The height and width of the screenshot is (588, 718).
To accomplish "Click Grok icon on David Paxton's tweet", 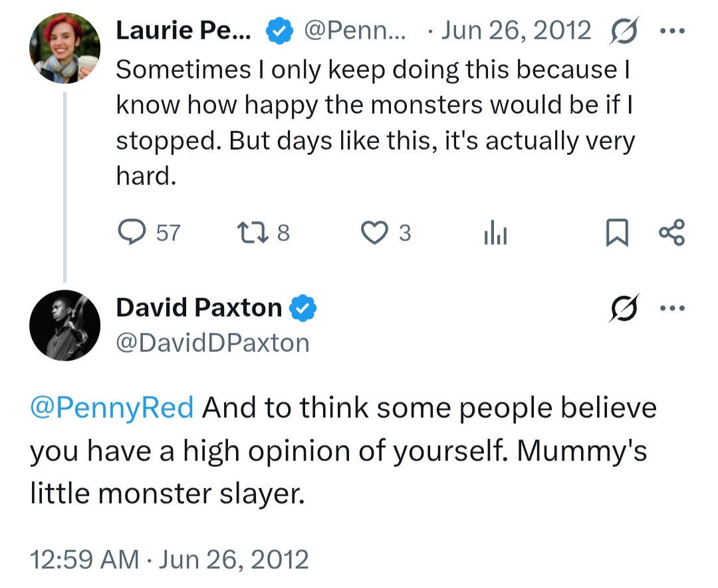I will point(622,308).
